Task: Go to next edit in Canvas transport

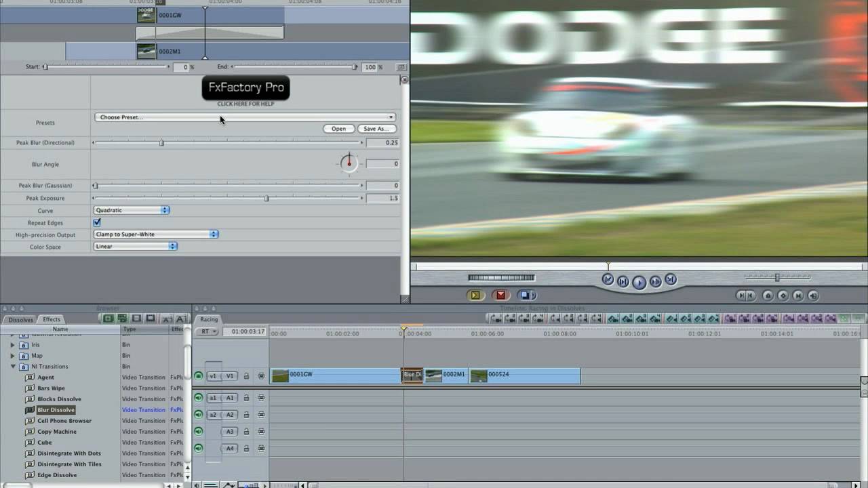Action: [671, 279]
